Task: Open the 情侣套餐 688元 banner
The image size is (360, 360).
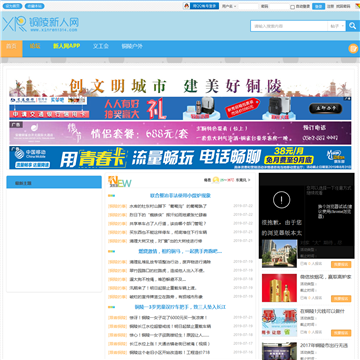Action: [x=180, y=133]
